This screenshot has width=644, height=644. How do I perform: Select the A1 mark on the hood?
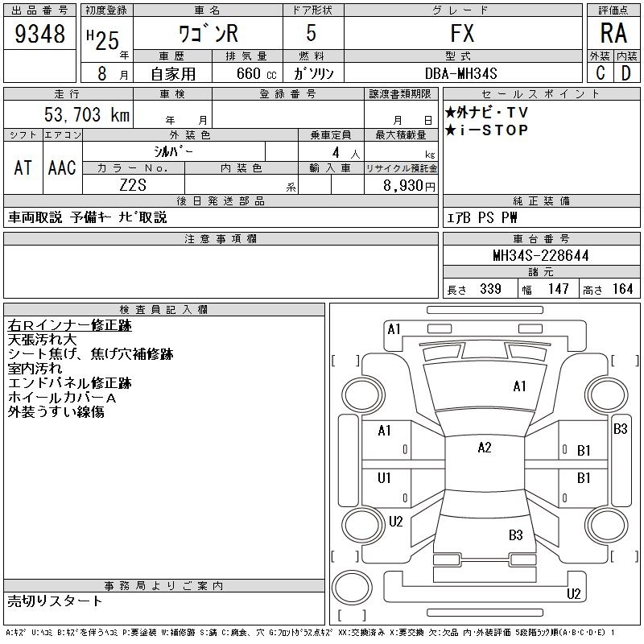[519, 386]
